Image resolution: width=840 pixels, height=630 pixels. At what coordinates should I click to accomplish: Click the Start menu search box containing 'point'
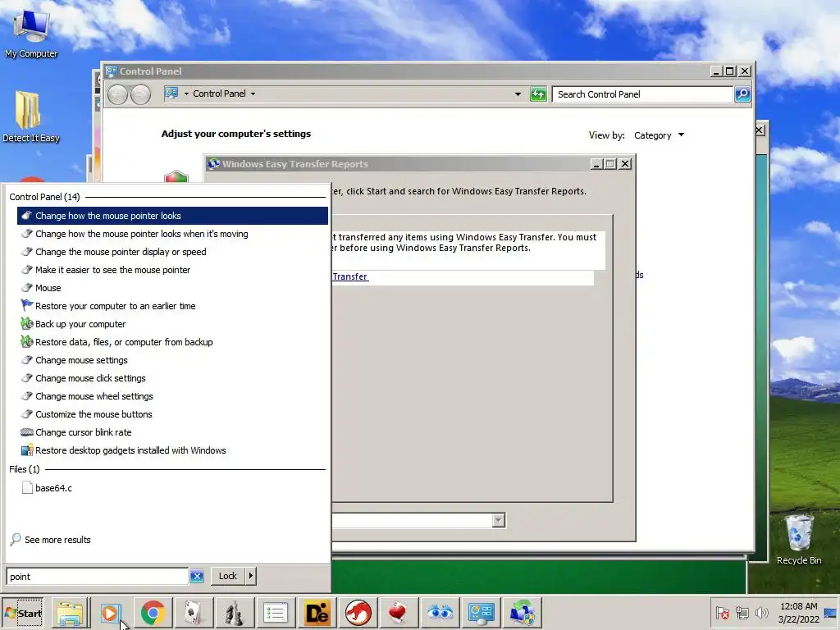click(x=97, y=577)
